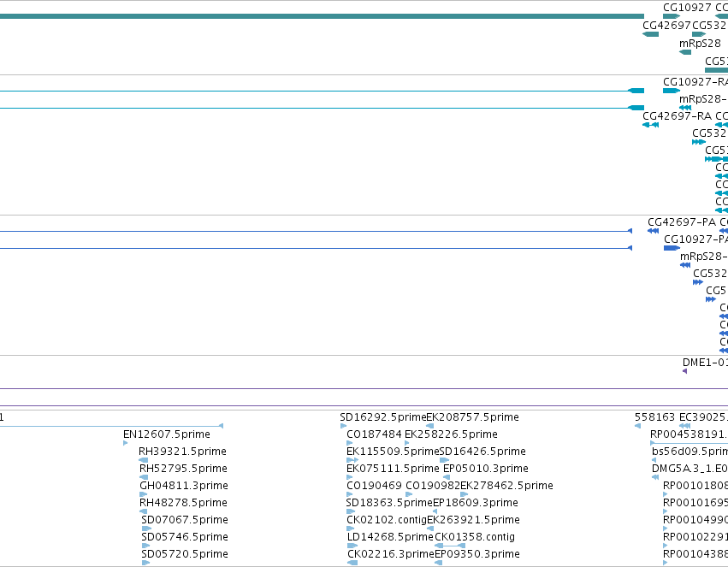Select the CG42697-RA transcript label

[677, 116]
